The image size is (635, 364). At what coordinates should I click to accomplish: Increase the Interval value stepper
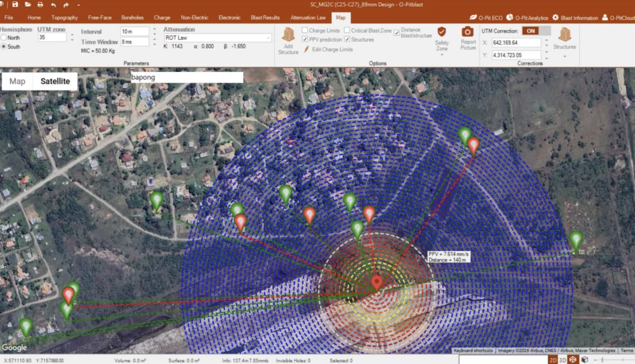pyautogui.click(x=154, y=29)
